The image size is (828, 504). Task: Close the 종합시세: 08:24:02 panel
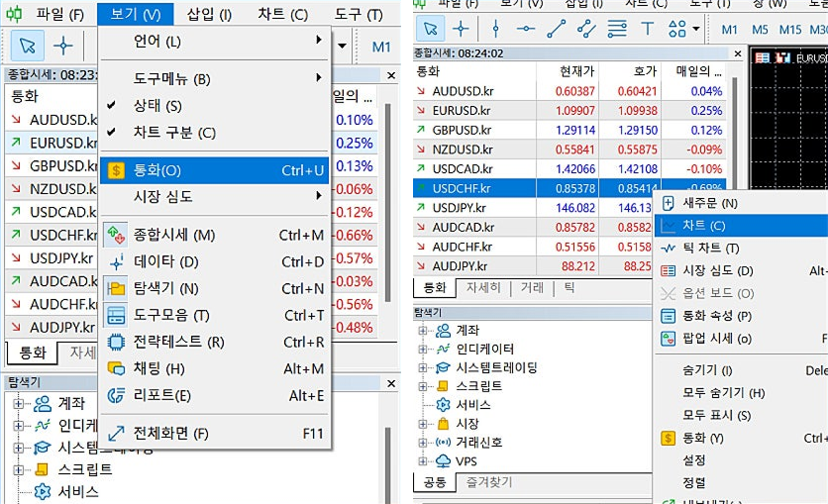click(x=738, y=53)
